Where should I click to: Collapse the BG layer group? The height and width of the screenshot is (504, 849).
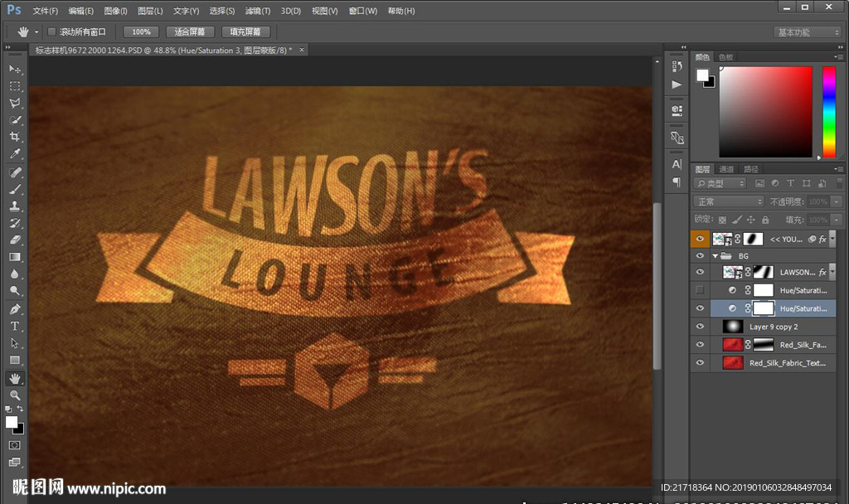(x=716, y=256)
